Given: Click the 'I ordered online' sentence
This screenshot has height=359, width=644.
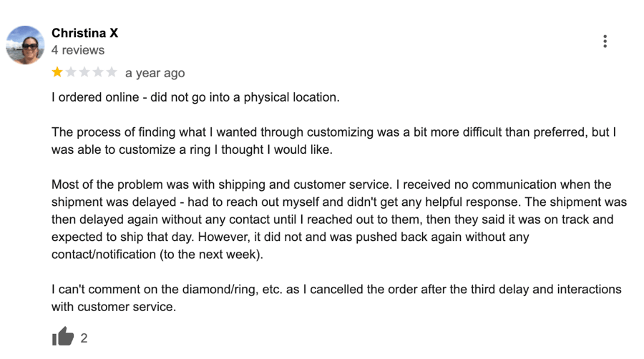Looking at the screenshot, I should click(195, 97).
